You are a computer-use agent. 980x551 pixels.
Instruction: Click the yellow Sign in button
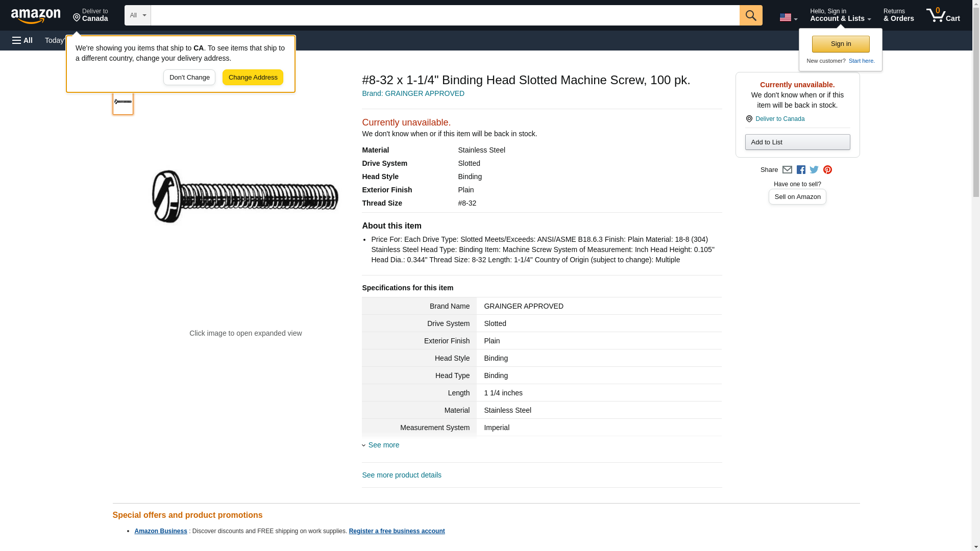click(x=841, y=44)
